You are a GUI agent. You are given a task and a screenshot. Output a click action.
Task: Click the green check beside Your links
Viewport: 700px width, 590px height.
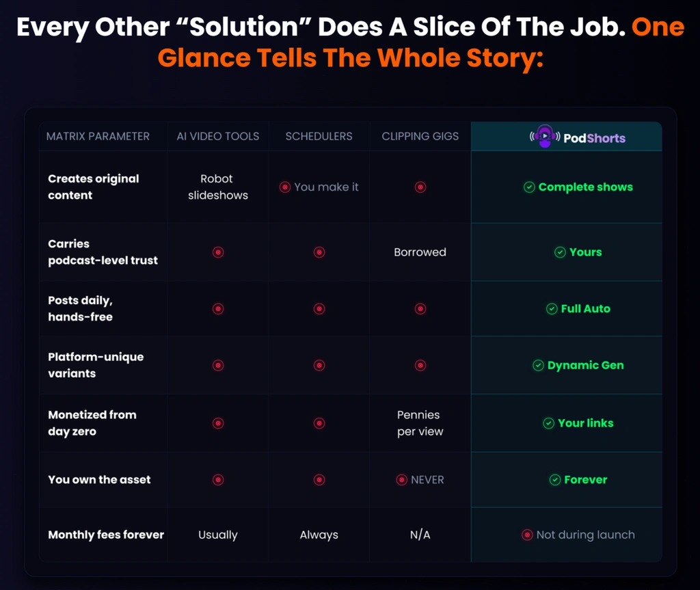[549, 423]
